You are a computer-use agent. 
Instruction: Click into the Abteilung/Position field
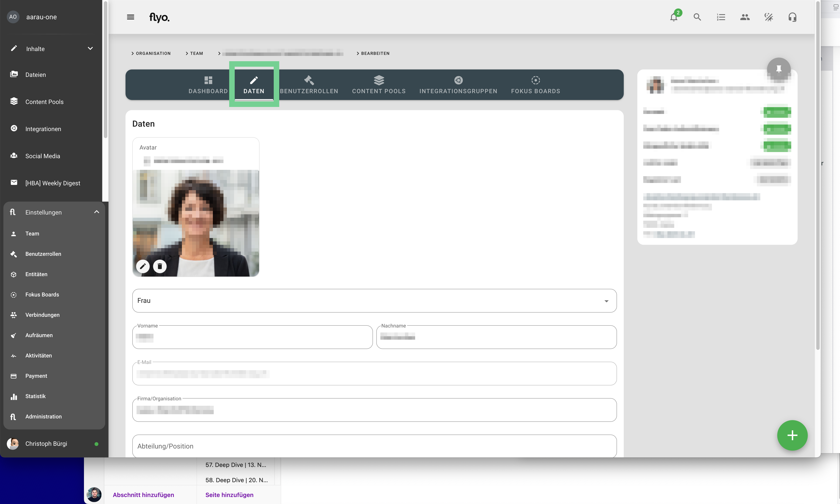[374, 446]
